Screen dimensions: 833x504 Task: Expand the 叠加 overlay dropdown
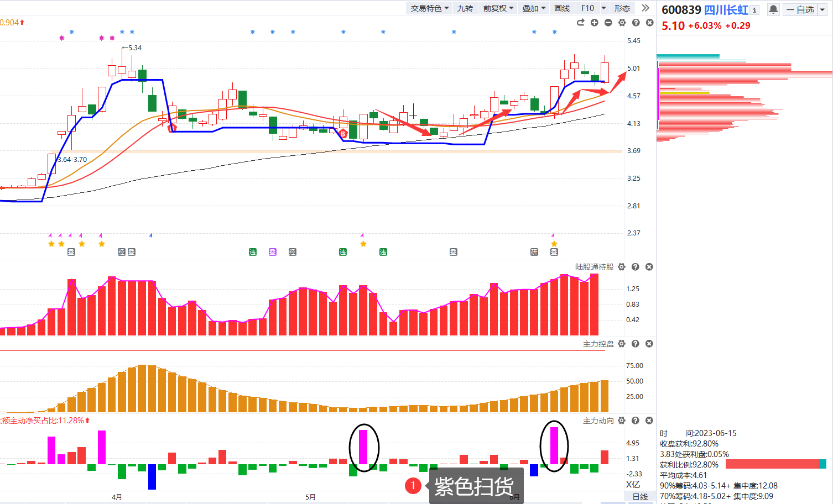534,8
